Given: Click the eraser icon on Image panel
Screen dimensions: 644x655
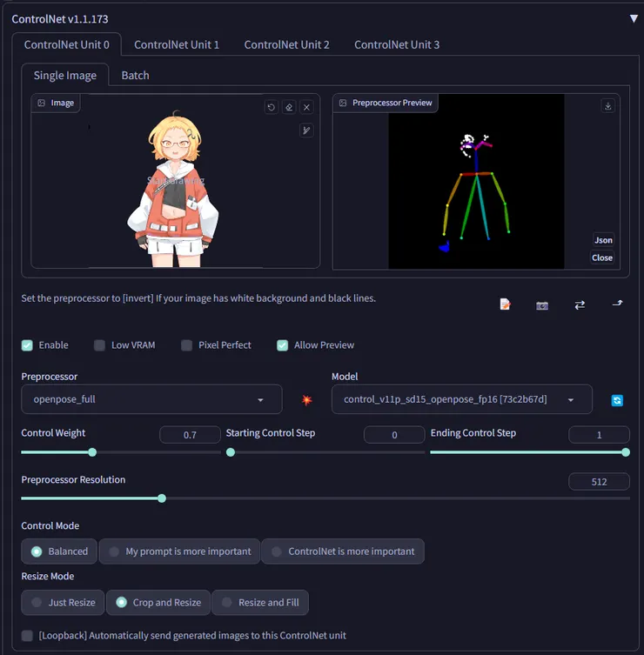Looking at the screenshot, I should (x=289, y=107).
